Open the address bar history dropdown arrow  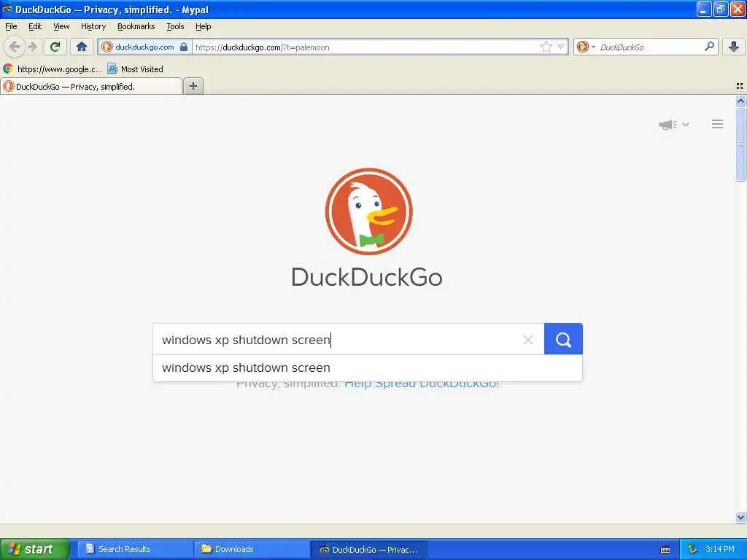pyautogui.click(x=561, y=47)
